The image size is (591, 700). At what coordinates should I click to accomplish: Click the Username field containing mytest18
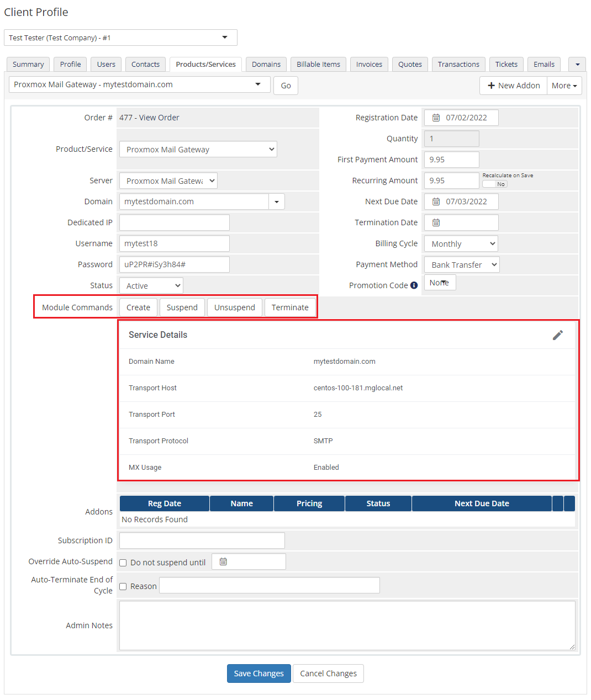[x=175, y=243]
